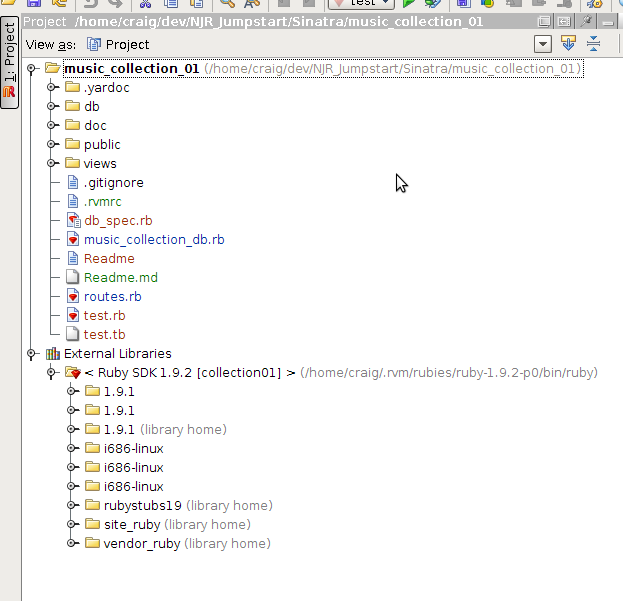The width and height of the screenshot is (623, 601).
Task: Select rubystubs19 (library home) entry
Action: click(x=188, y=506)
